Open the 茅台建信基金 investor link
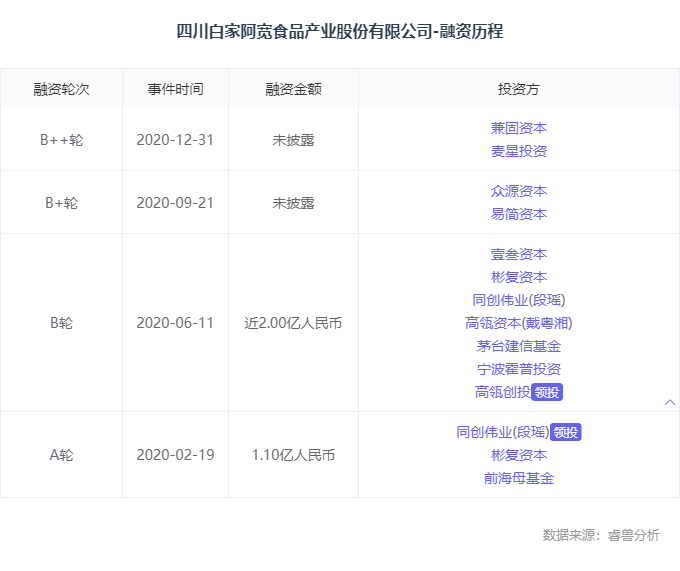This screenshot has height=571, width=680. (x=518, y=346)
